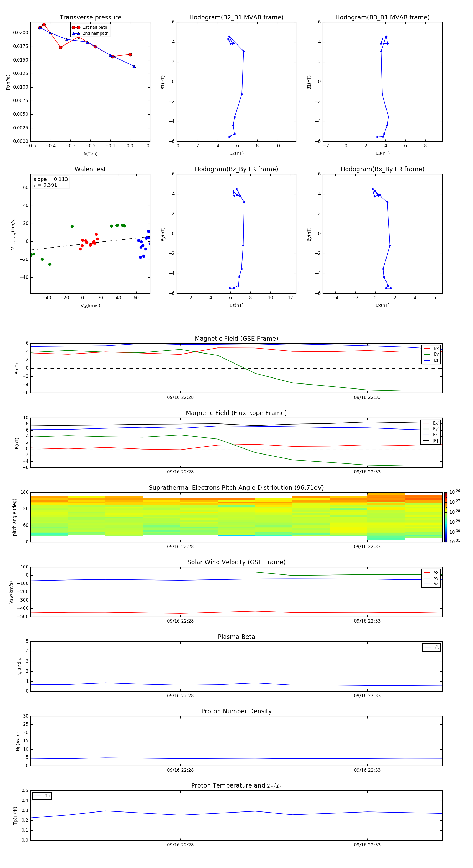Click the Bz' entry in Flux Rope legend
Screen dimensions: 473x868
click(x=431, y=435)
